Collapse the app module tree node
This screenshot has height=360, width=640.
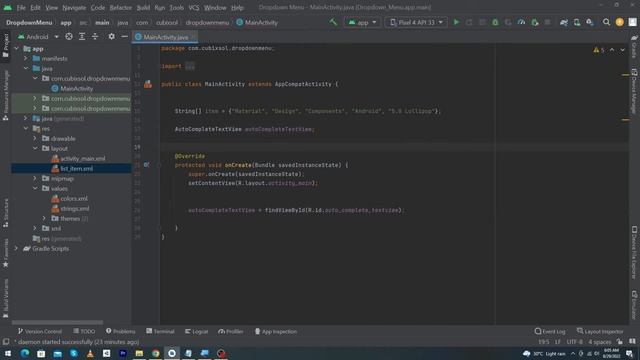pyautogui.click(x=16, y=49)
